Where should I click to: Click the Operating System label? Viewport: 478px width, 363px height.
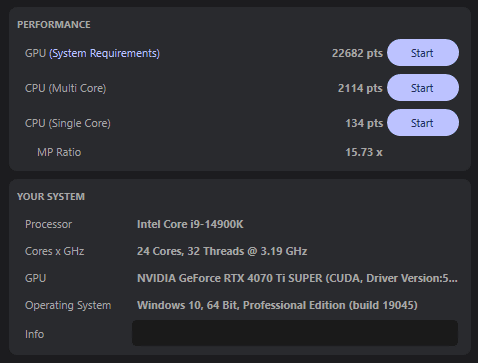(x=68, y=305)
